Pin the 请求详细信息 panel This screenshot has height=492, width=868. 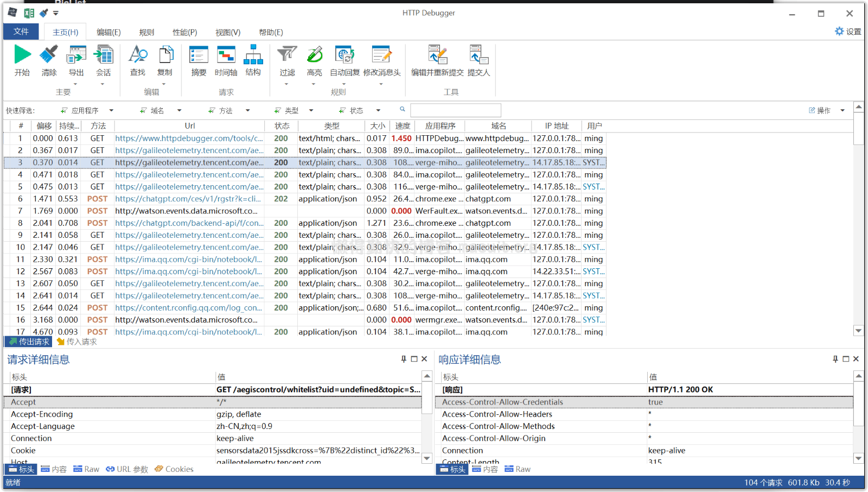404,359
